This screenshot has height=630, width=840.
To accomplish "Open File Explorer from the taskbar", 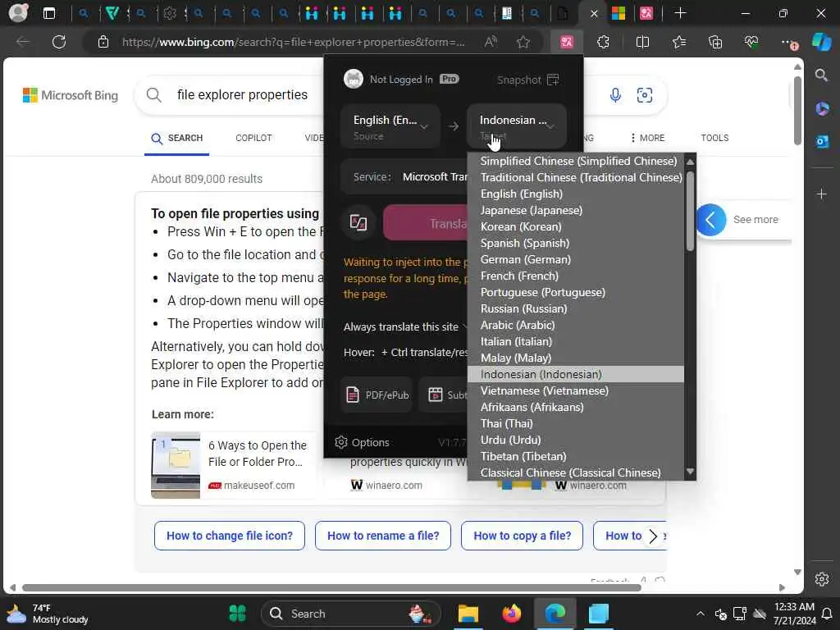I will pyautogui.click(x=468, y=614).
